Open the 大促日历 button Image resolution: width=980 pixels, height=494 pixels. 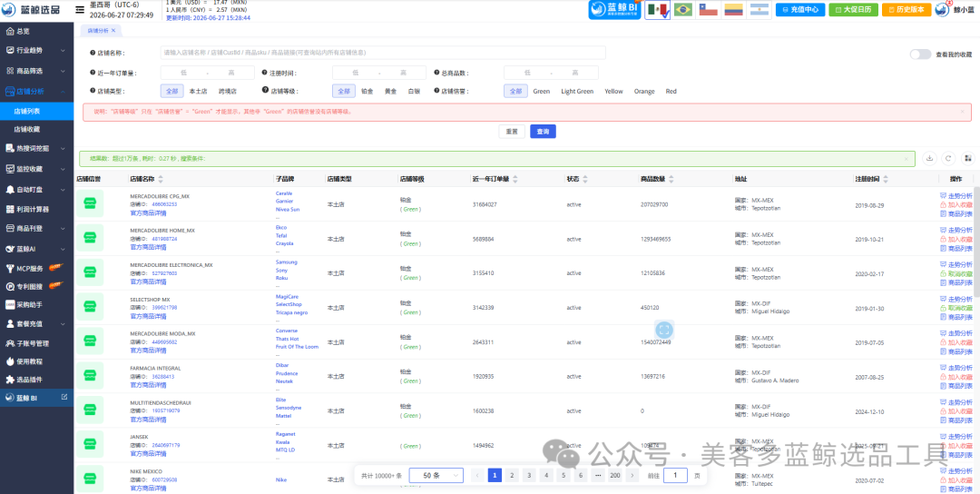pos(854,10)
